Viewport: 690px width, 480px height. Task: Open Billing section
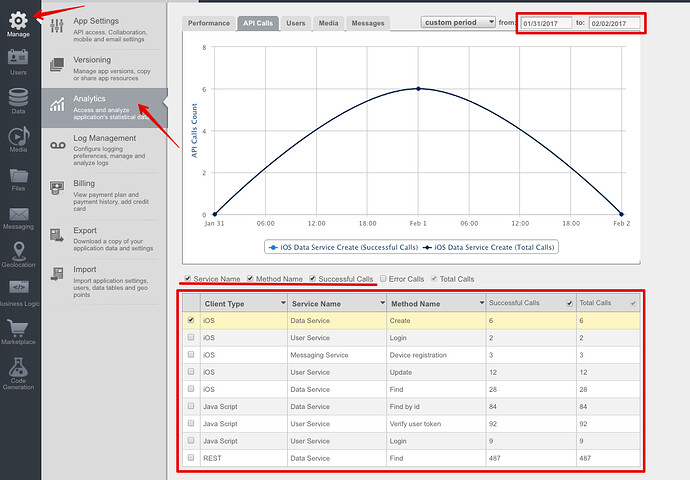point(104,195)
